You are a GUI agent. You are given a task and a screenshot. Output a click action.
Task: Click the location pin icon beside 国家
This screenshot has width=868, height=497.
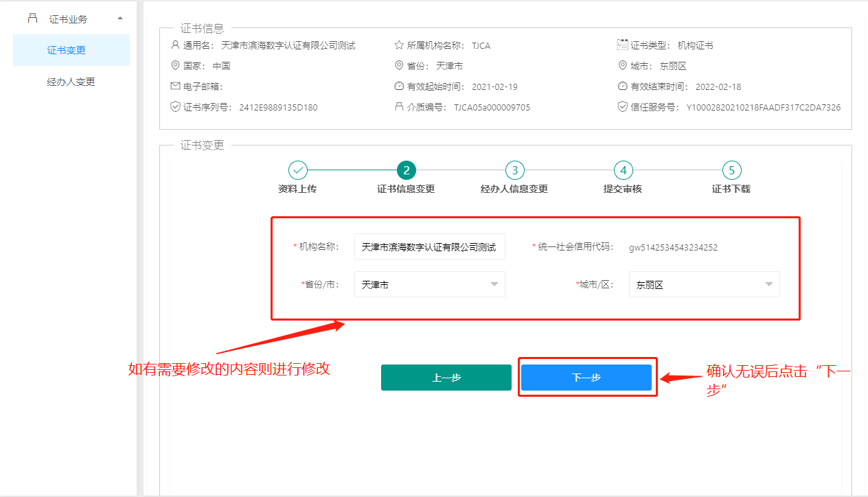tap(175, 66)
